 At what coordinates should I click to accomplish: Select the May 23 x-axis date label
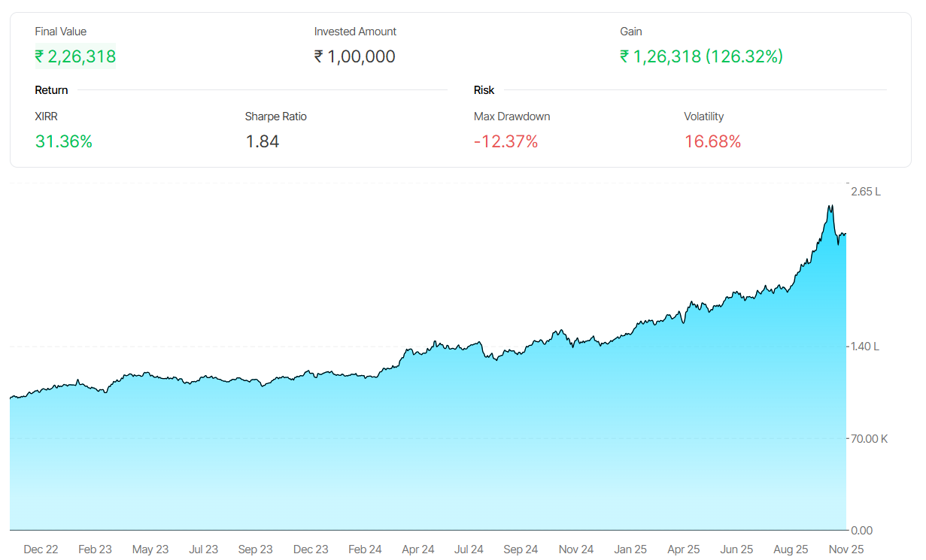[150, 549]
